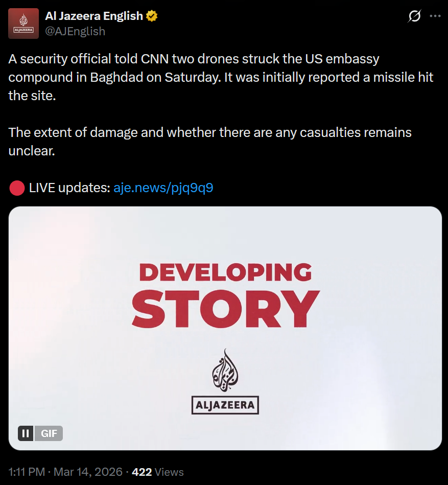Open the Developing Story GIF media

coord(225,328)
